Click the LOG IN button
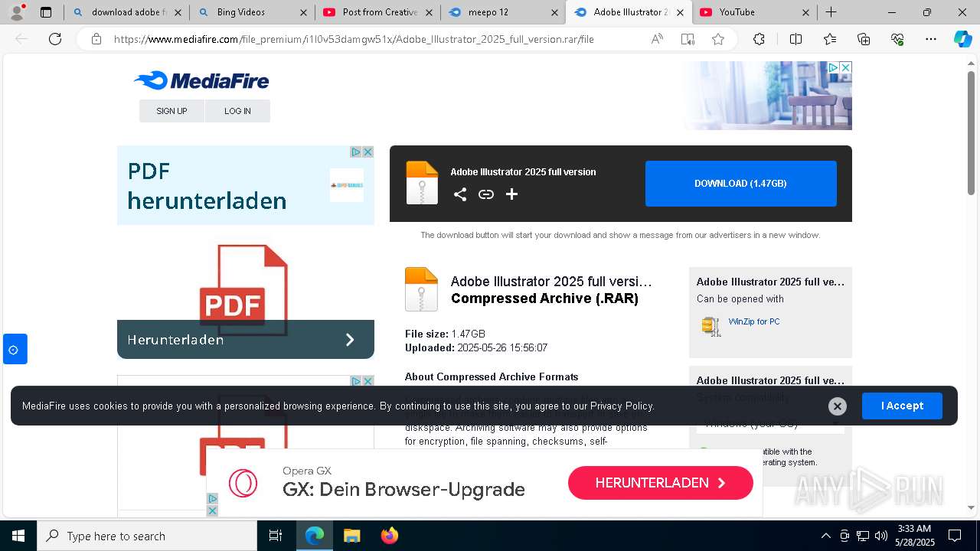Viewport: 980px width, 551px height. point(237,111)
